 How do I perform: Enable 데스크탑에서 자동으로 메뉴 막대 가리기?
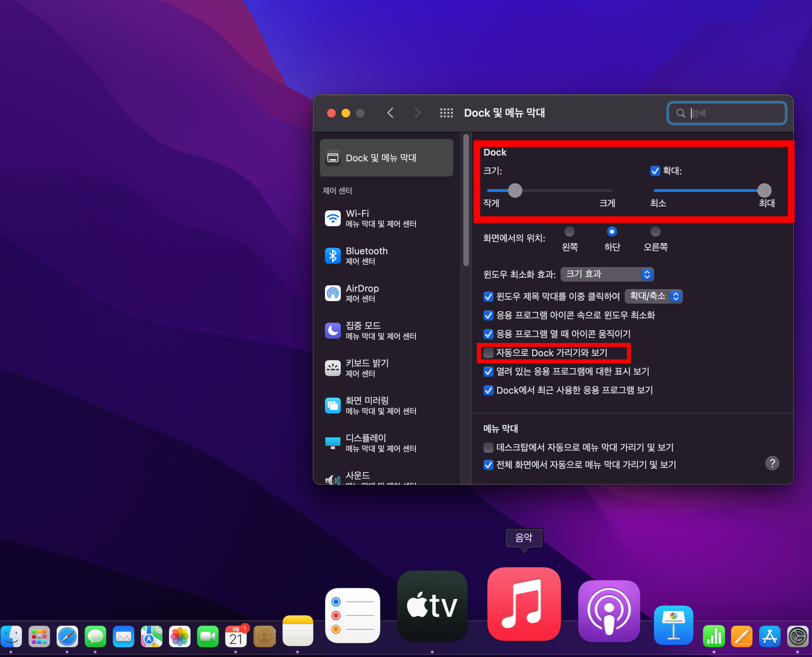pyautogui.click(x=488, y=448)
